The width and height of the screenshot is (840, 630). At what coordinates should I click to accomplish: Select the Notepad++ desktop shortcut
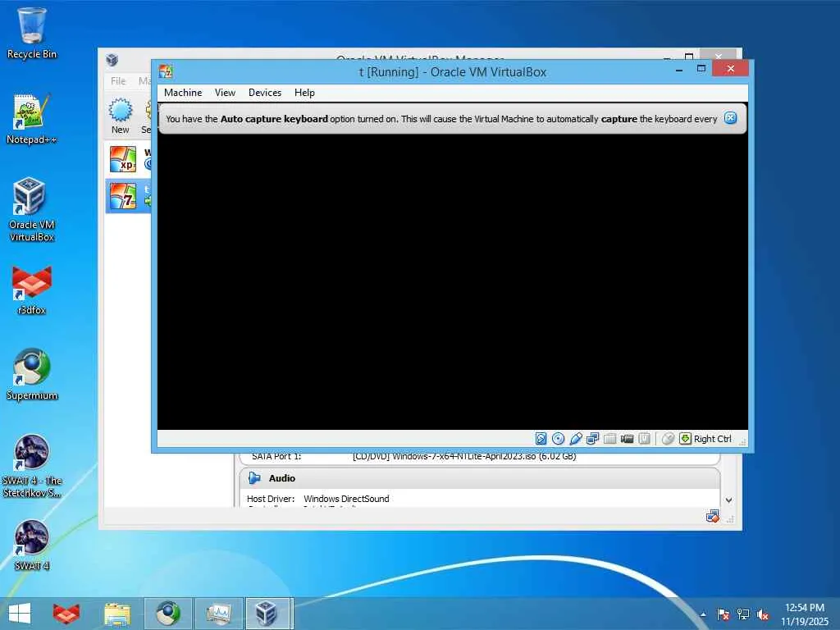tap(32, 119)
